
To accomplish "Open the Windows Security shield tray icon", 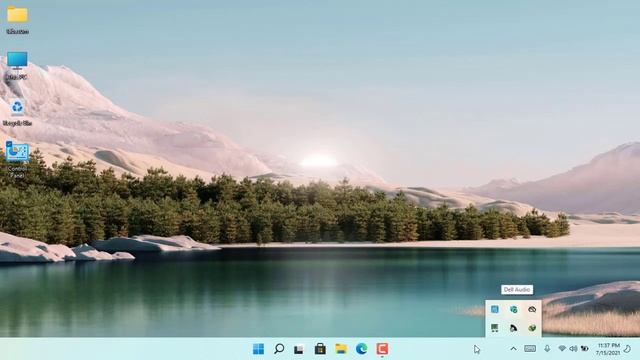I will tap(513, 309).
